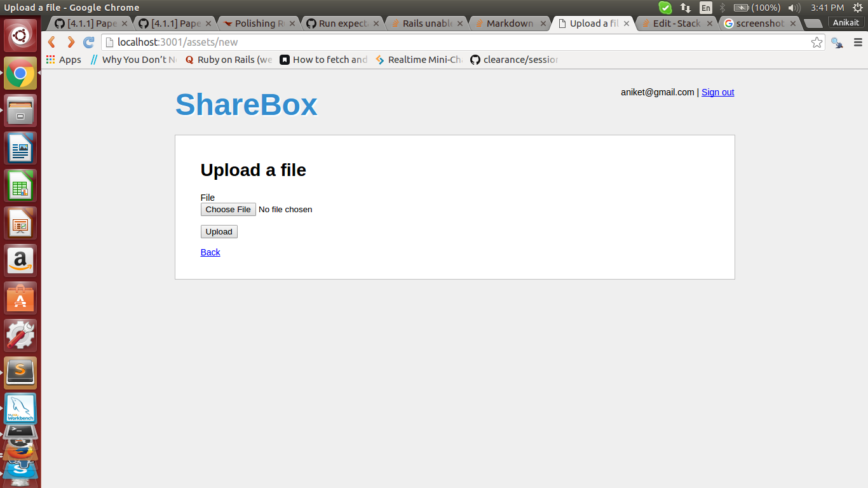Click the browser reload icon
Image resolution: width=868 pixels, height=488 pixels.
[x=89, y=43]
